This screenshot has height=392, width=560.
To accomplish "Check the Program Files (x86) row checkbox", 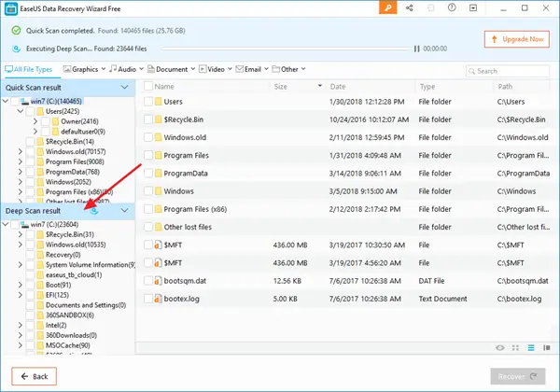I will [x=148, y=209].
